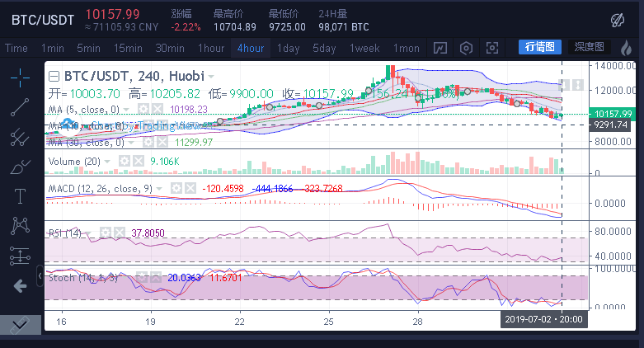Remove the RSI indicator
The height and width of the screenshot is (348, 644).
[120, 233]
